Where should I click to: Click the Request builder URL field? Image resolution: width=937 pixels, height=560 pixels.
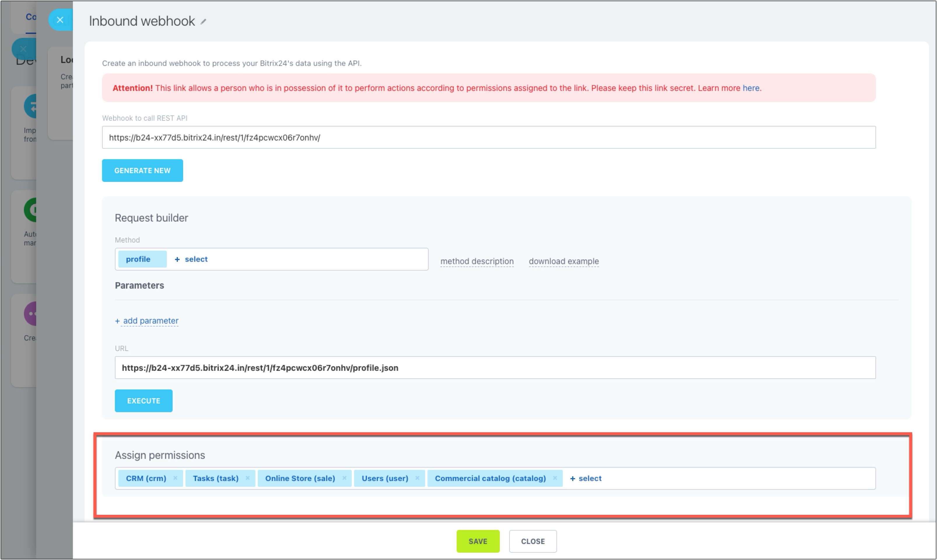tap(495, 368)
